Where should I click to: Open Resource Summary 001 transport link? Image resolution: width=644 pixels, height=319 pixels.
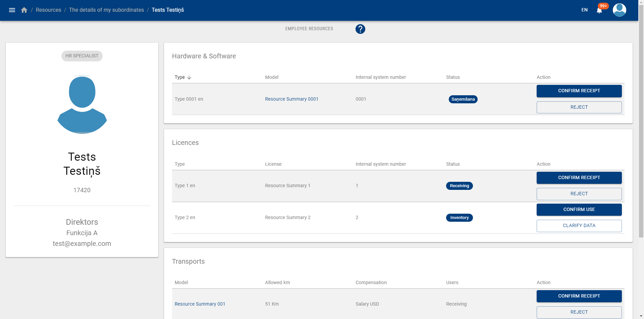click(200, 304)
